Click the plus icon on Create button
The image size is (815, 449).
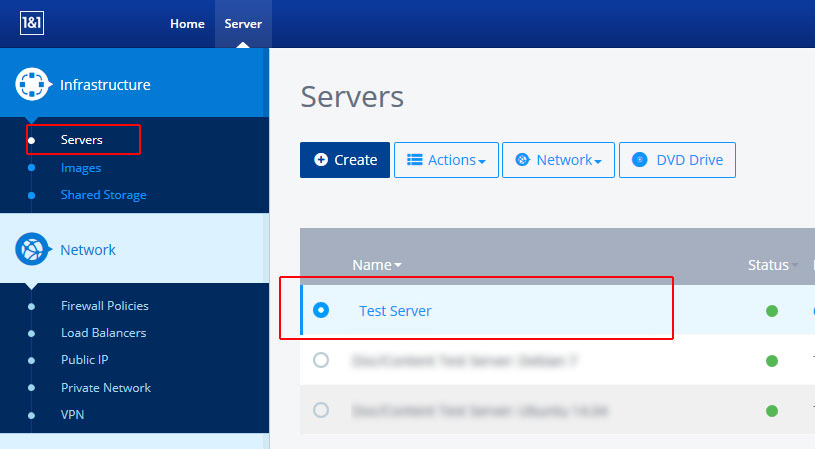coord(321,160)
